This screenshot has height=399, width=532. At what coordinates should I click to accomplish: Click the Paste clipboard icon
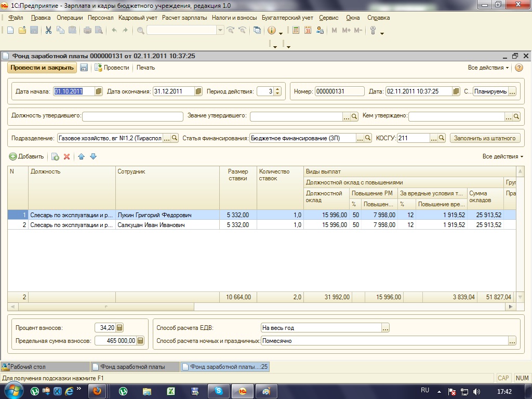pos(72,30)
